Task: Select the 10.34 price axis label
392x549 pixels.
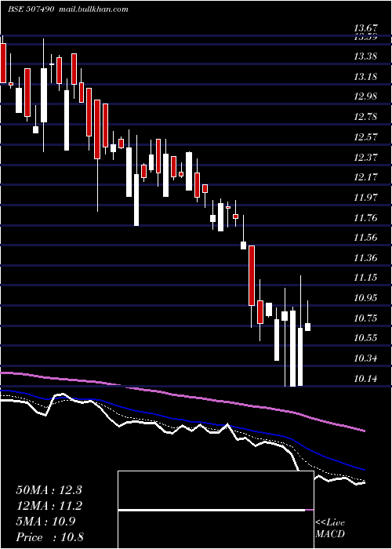Action: [x=365, y=358]
